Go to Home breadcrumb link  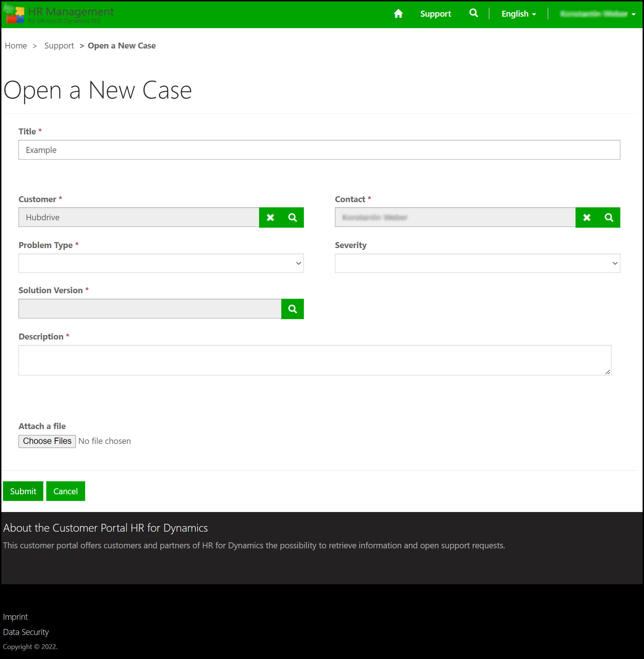16,46
